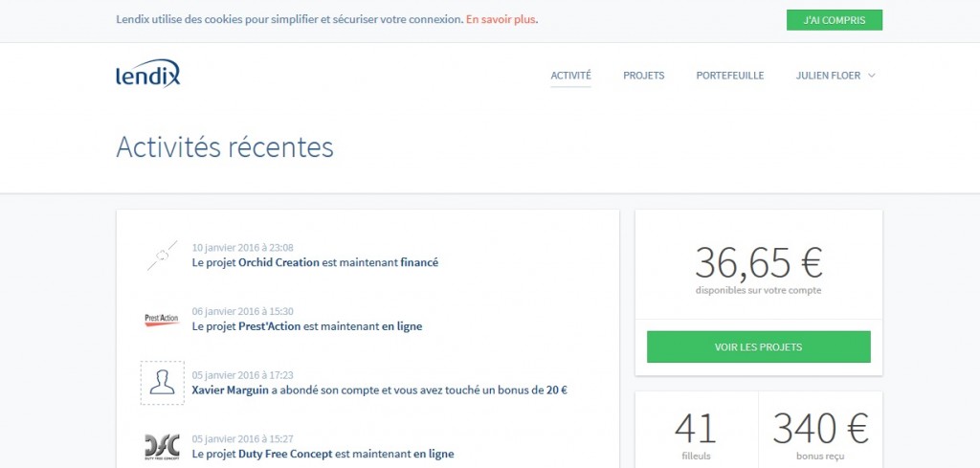
Task: Click the Duty Free Concept logo
Action: [162, 446]
